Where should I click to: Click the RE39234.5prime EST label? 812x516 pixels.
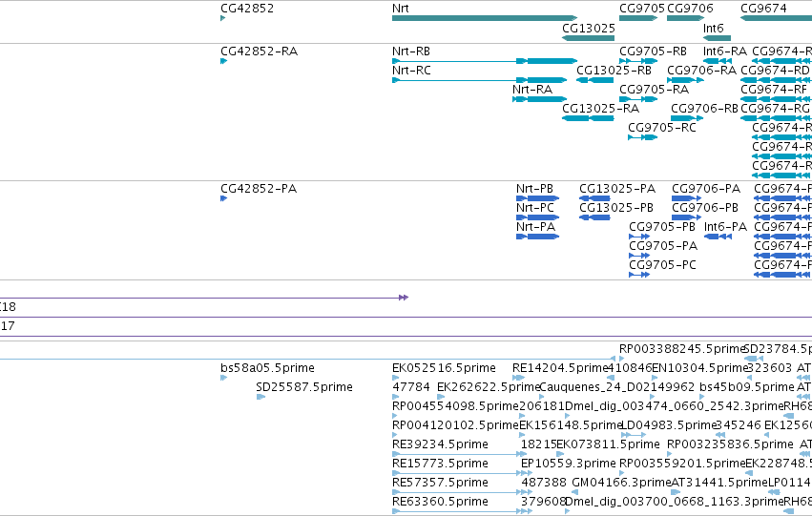click(x=440, y=445)
